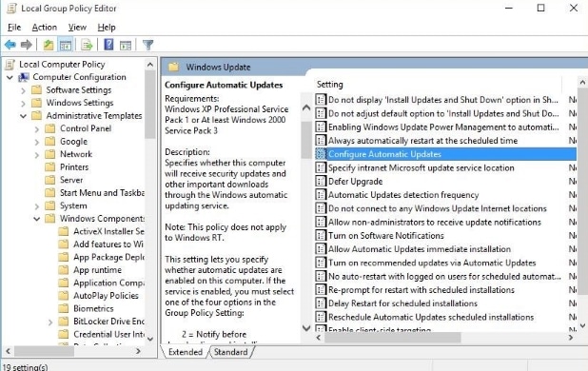Click the Filter funnel toolbar icon

148,46
